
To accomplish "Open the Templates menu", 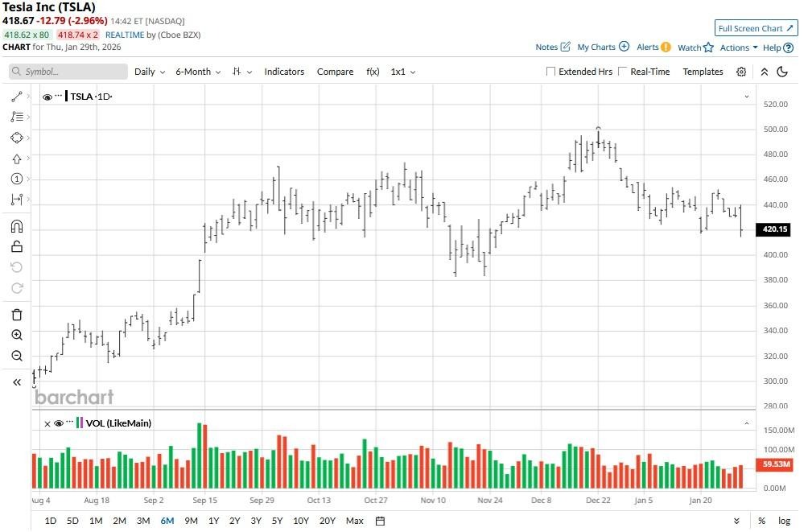I will pos(703,72).
